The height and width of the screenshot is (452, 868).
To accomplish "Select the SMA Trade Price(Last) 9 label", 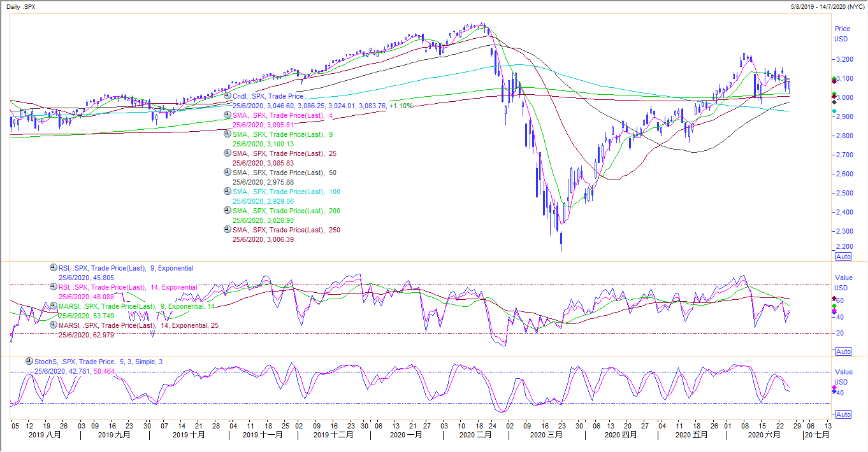I will tap(281, 134).
